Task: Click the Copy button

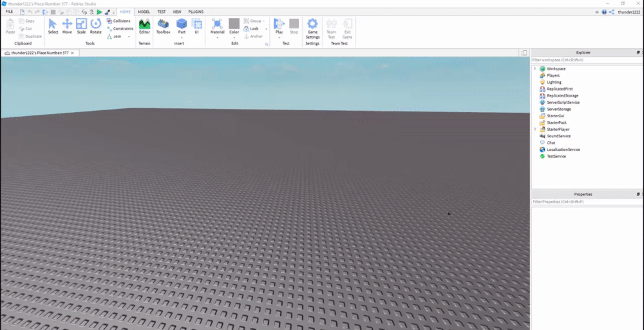Action: 27,21
